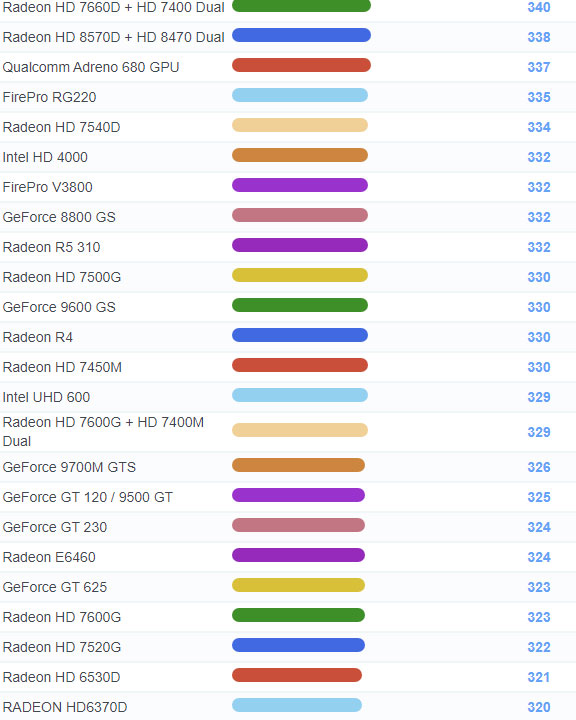Click the purple bar for FirePro V3800
The height and width of the screenshot is (720, 576).
300,185
